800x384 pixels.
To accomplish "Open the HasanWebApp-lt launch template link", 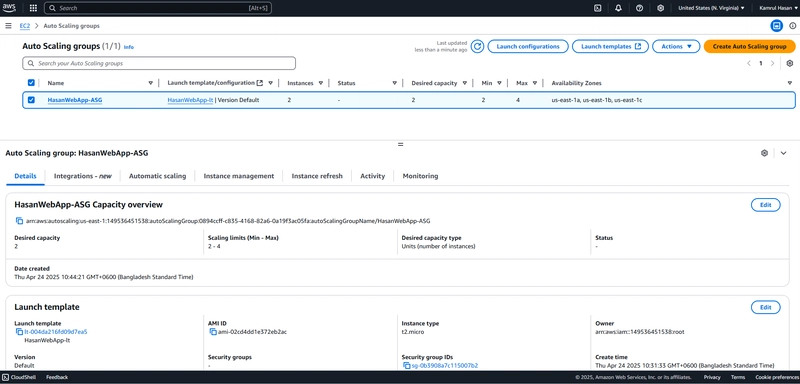I will pyautogui.click(x=190, y=100).
